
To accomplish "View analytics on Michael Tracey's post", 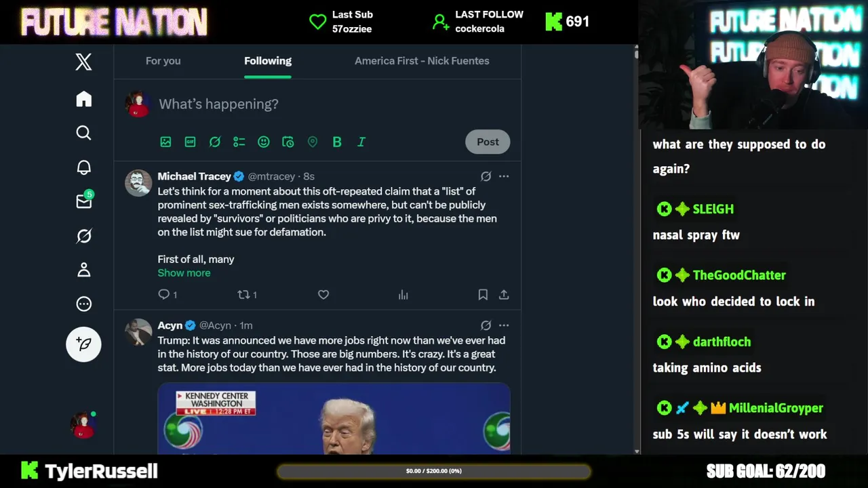I will 403,294.
